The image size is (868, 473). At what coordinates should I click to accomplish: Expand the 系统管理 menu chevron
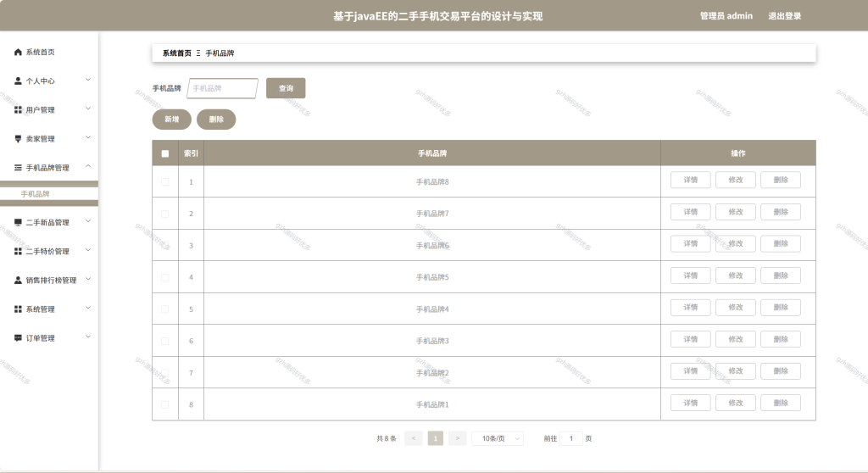pos(88,308)
